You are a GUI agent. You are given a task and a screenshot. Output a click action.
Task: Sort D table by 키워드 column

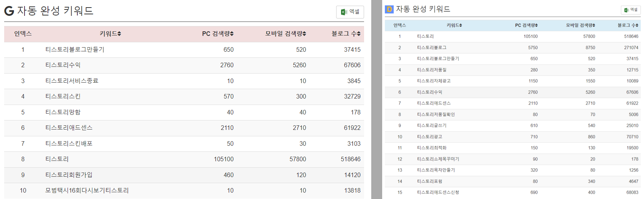pos(454,25)
